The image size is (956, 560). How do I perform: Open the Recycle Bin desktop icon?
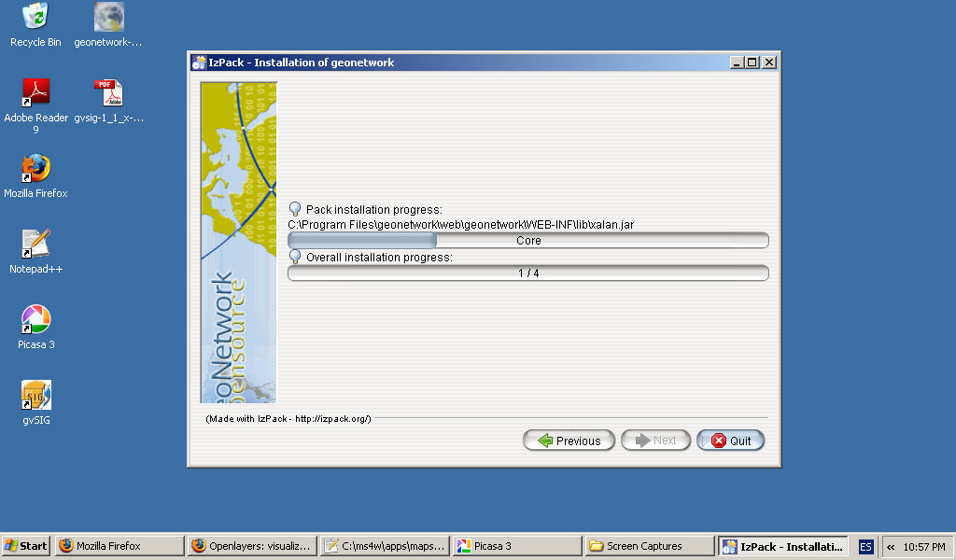[x=35, y=17]
